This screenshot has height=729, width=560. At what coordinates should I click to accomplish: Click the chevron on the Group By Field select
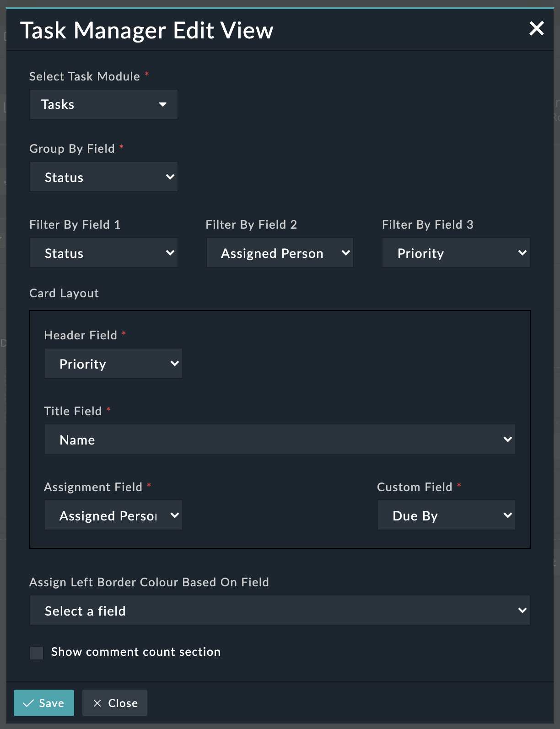click(x=170, y=177)
